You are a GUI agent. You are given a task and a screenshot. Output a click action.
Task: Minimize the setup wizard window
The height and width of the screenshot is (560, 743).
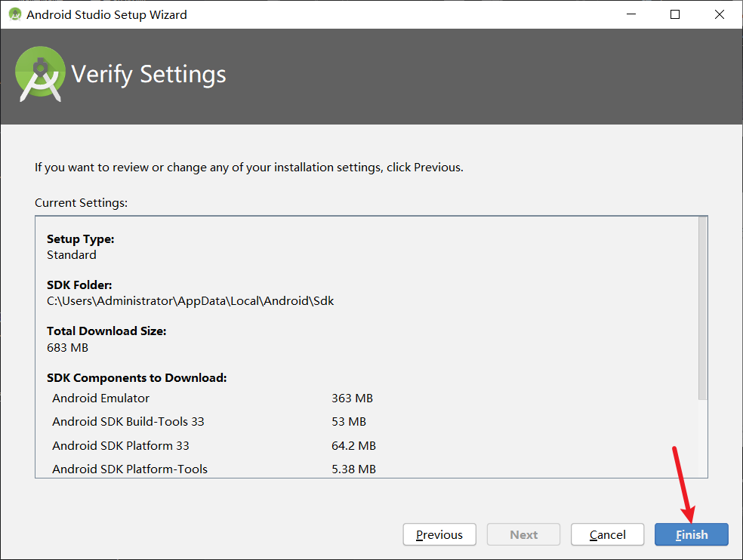pos(631,14)
